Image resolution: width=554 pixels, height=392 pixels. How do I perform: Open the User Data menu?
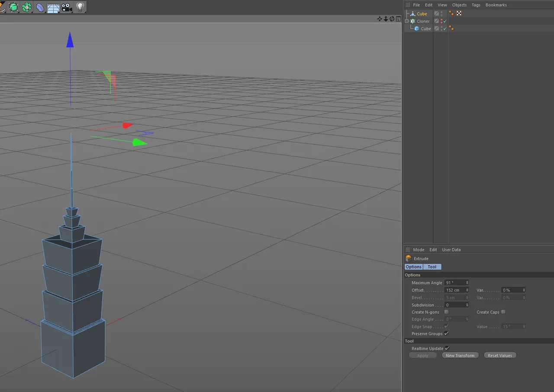point(451,250)
